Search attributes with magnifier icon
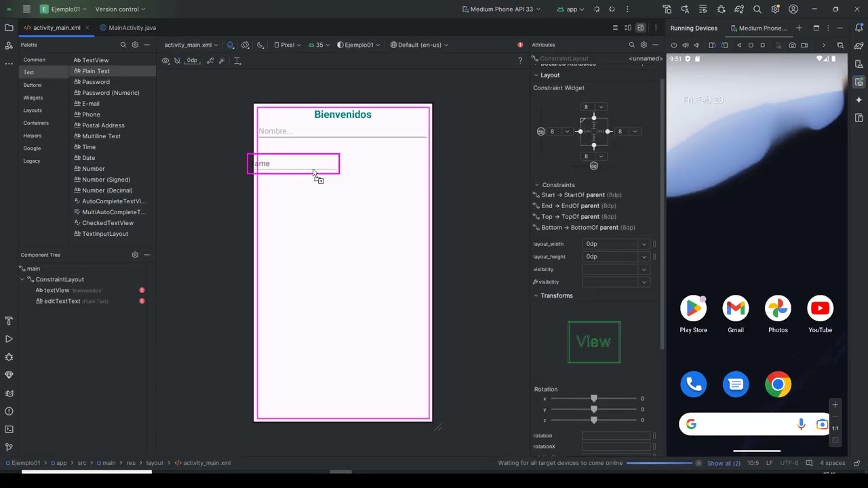868x488 pixels. click(631, 45)
